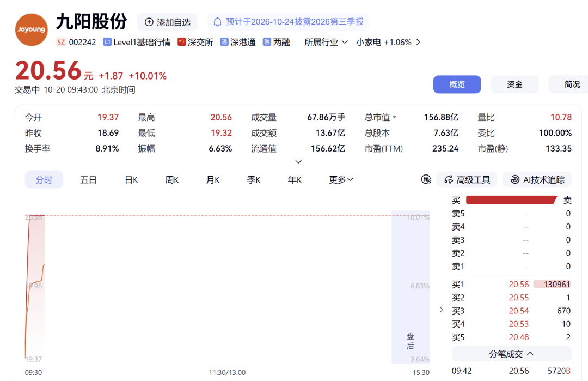Image resolution: width=588 pixels, height=381 pixels.
Task: Add stock to watchlist with 添加自选
Action: coord(167,22)
